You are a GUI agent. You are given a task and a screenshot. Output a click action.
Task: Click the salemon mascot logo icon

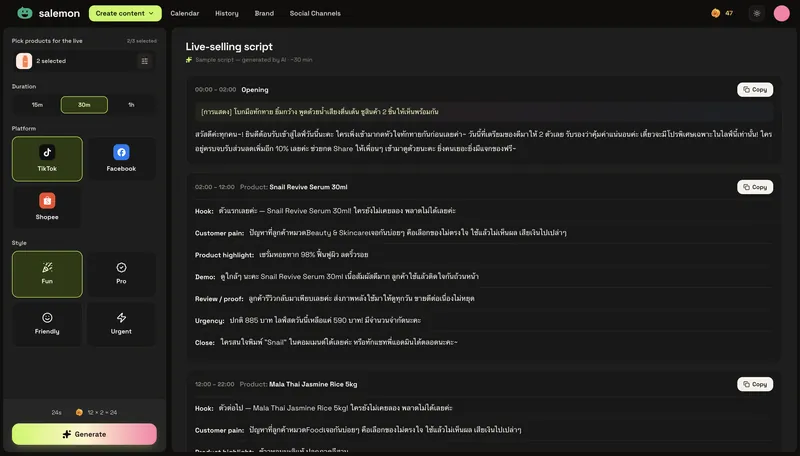(24, 13)
